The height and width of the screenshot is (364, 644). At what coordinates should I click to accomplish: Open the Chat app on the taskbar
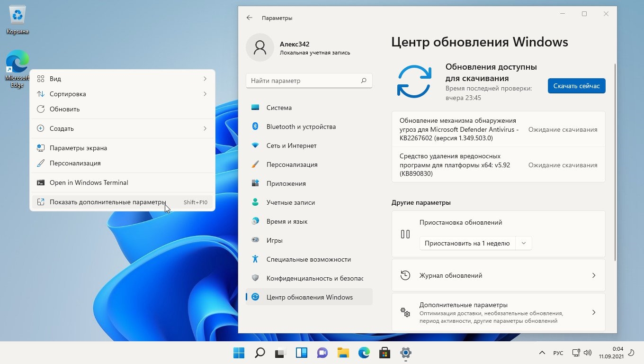[322, 353]
